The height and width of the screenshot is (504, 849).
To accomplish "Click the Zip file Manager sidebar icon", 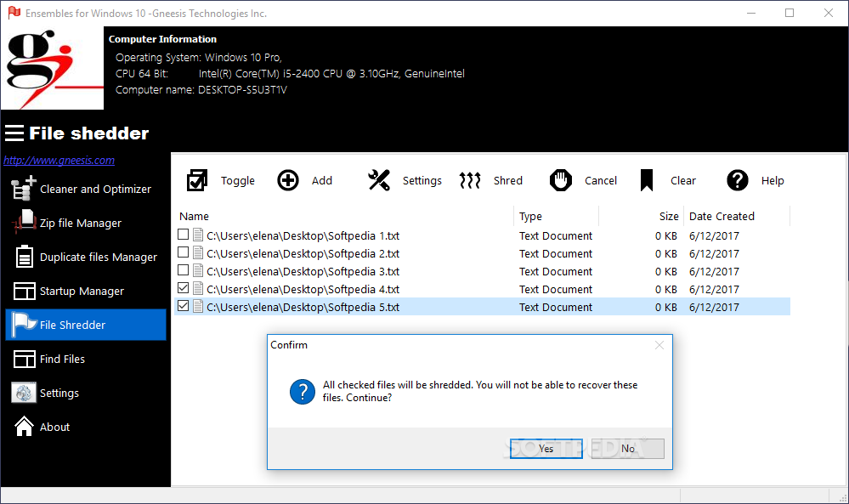I will [x=23, y=222].
